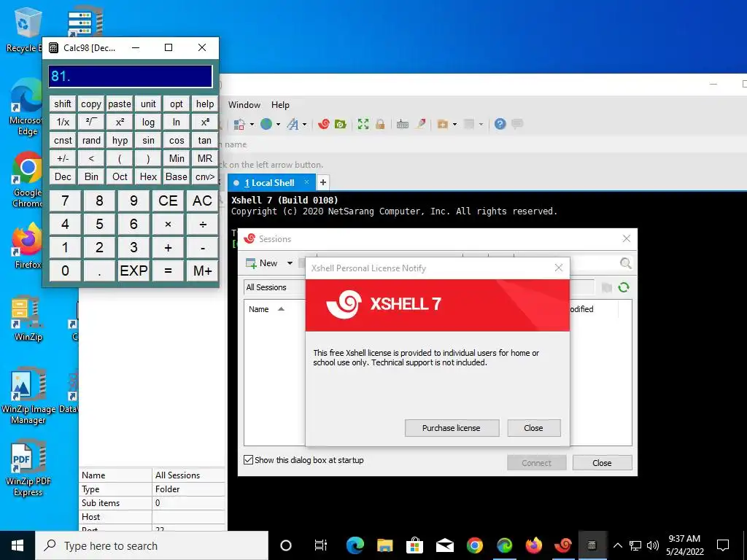Add a new tab with the plus button
This screenshot has width=747, height=560.
click(323, 182)
